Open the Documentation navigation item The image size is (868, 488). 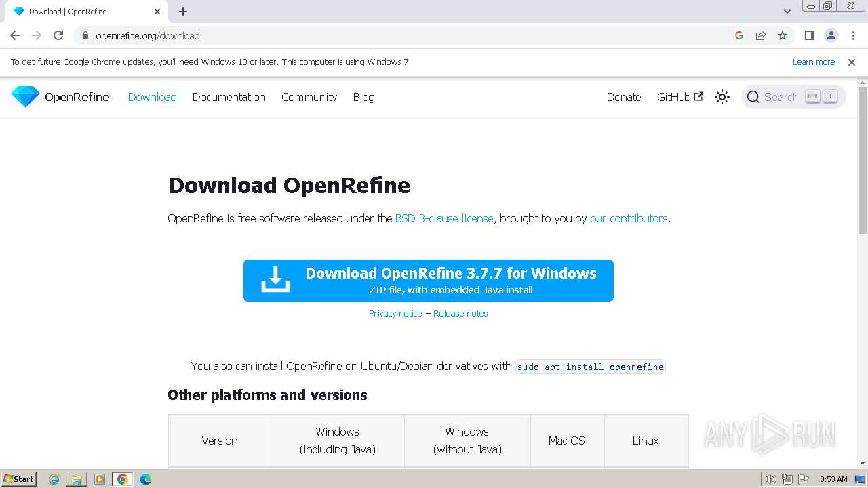(x=229, y=97)
